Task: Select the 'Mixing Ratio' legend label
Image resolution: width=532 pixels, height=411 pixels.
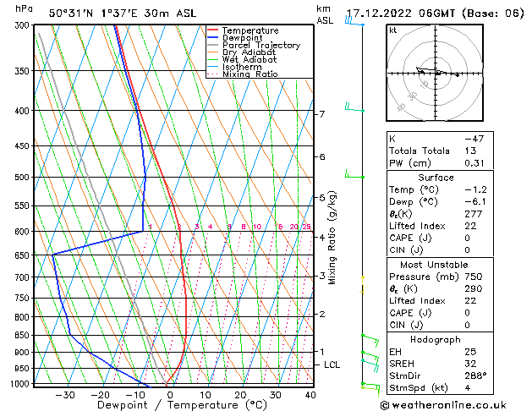Action: point(250,74)
